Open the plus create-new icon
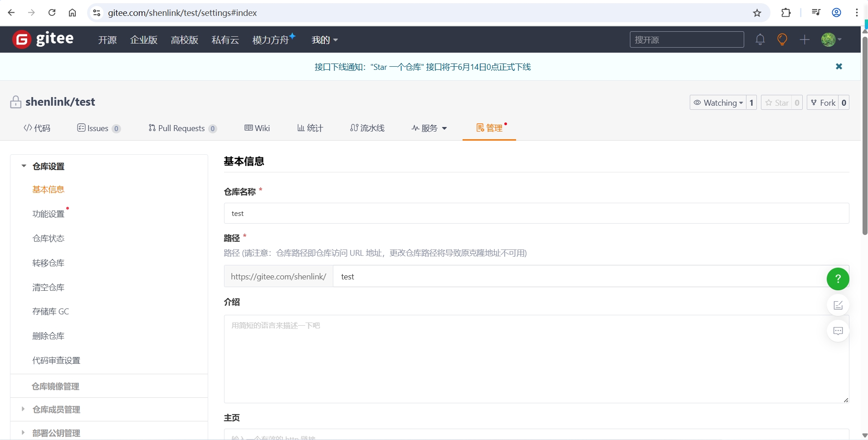 coord(805,40)
